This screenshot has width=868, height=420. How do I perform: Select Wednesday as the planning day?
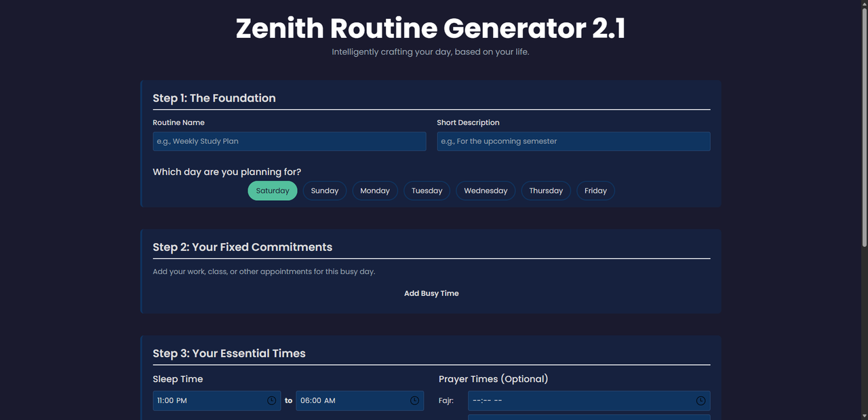tap(486, 191)
